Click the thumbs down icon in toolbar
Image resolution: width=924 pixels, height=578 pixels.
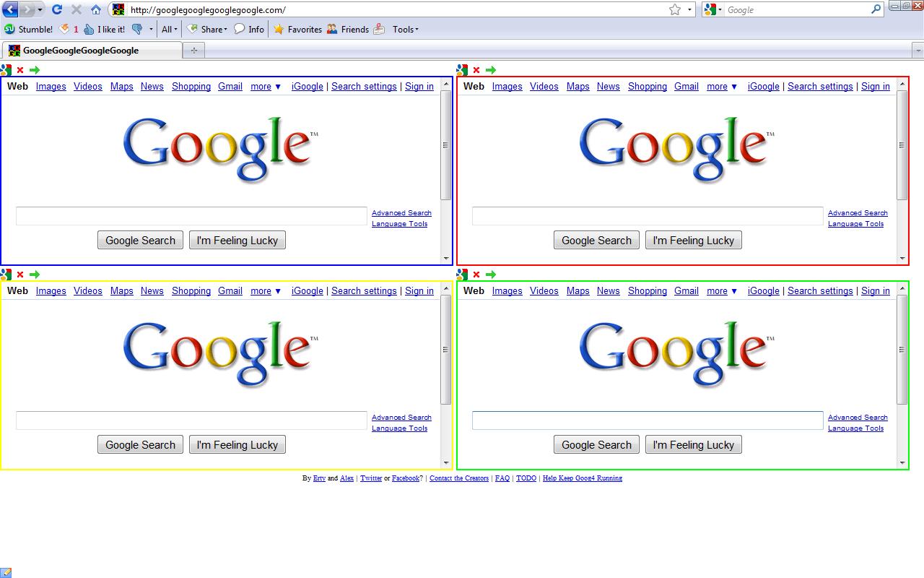coord(137,30)
